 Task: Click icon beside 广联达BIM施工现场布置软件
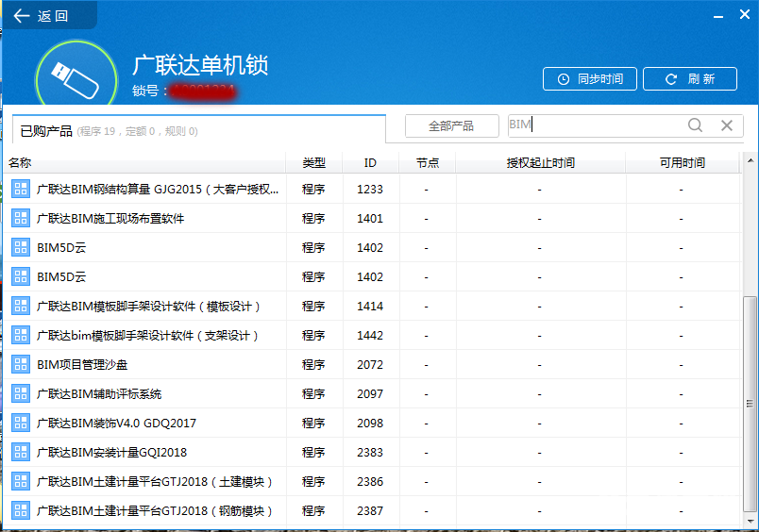coord(21,218)
